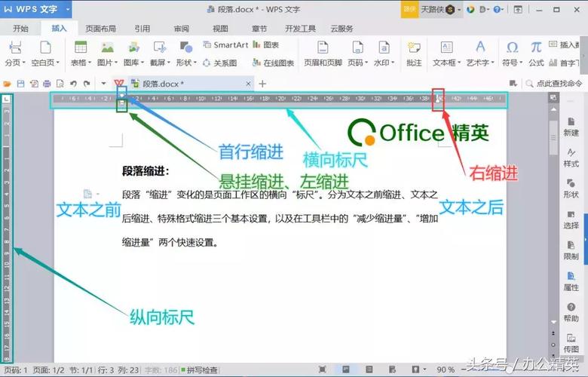Insert a 空白页 blank page
Screen dimensions: 588x377
45,54
